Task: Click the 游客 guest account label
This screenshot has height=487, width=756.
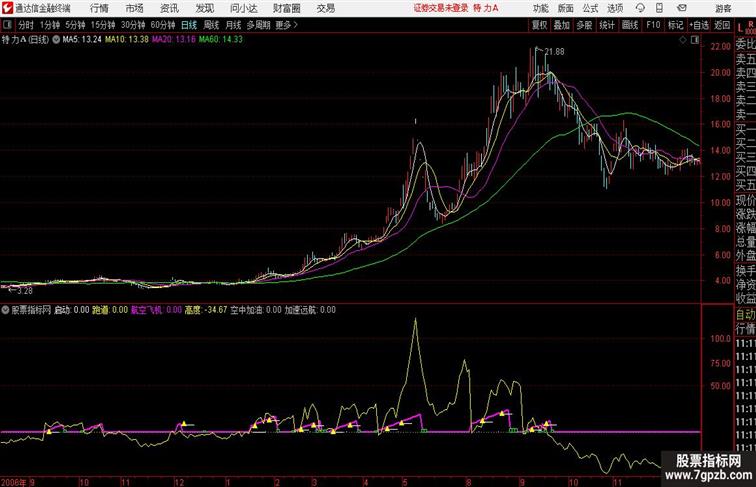Action: coord(723,8)
